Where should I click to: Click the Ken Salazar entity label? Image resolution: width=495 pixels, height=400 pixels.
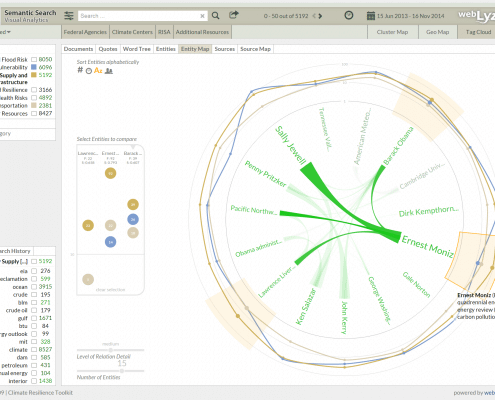306,307
